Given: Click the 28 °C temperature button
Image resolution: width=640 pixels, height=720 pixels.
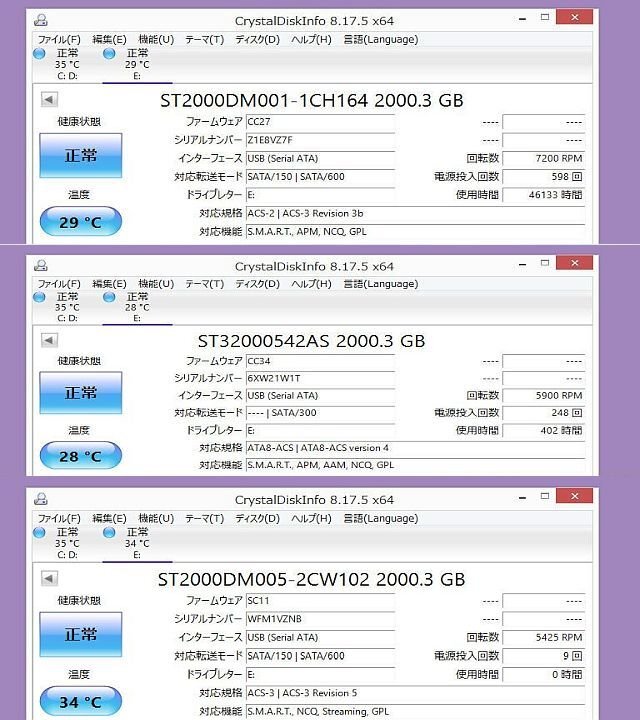Looking at the screenshot, I should (81, 456).
